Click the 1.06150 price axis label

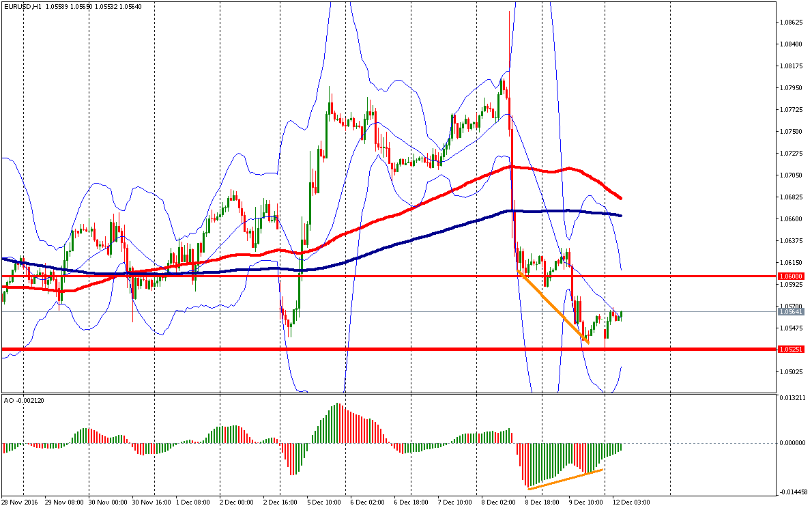792,262
